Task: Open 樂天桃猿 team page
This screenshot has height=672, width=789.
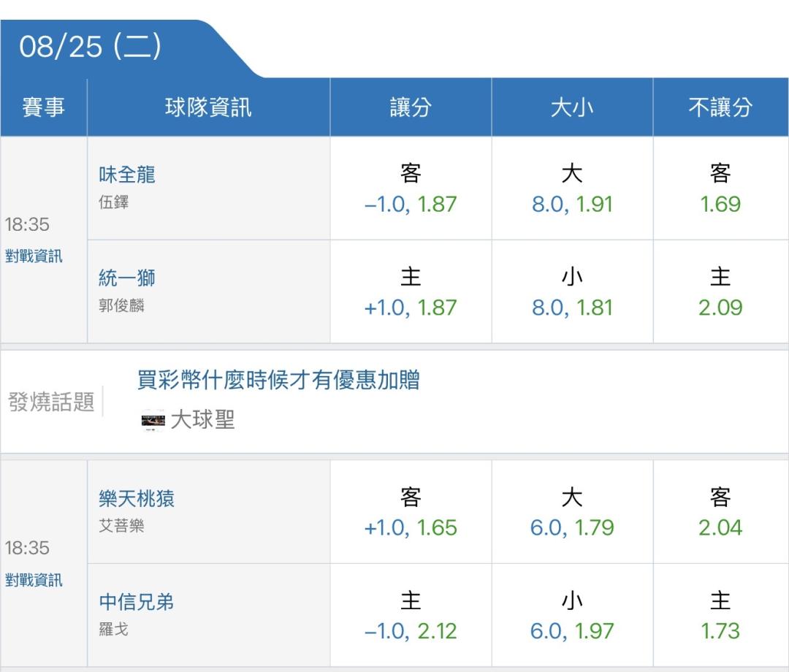Action: coord(137,498)
